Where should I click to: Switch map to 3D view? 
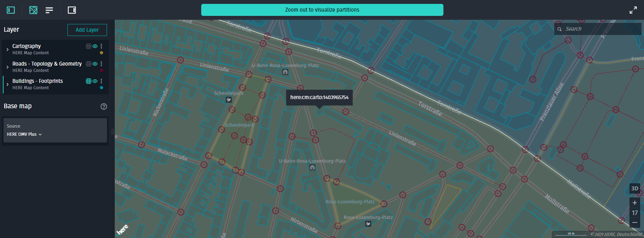(634, 189)
